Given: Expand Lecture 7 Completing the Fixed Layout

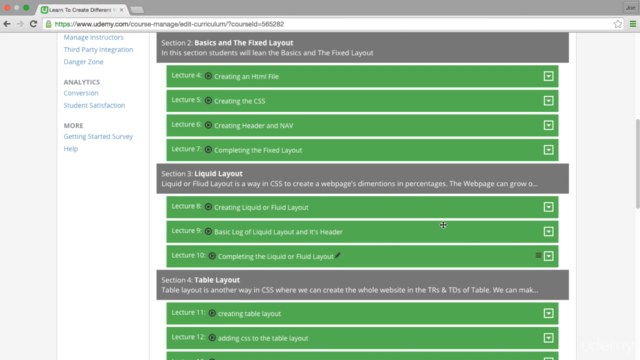Looking at the screenshot, I should pos(549,150).
